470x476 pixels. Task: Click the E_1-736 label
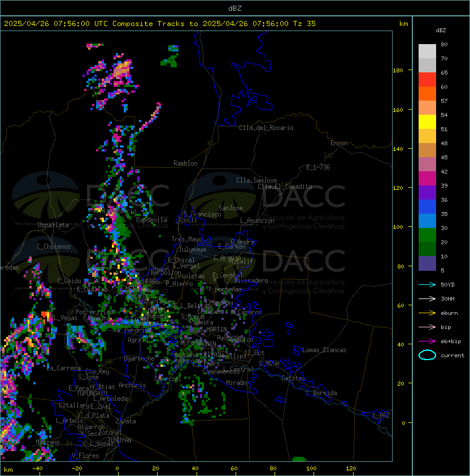tap(318, 167)
